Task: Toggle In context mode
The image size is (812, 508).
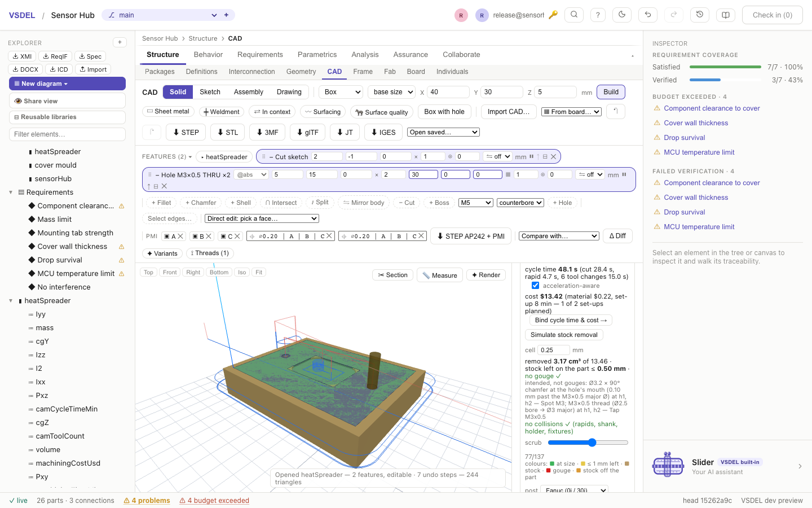Action: point(272,112)
